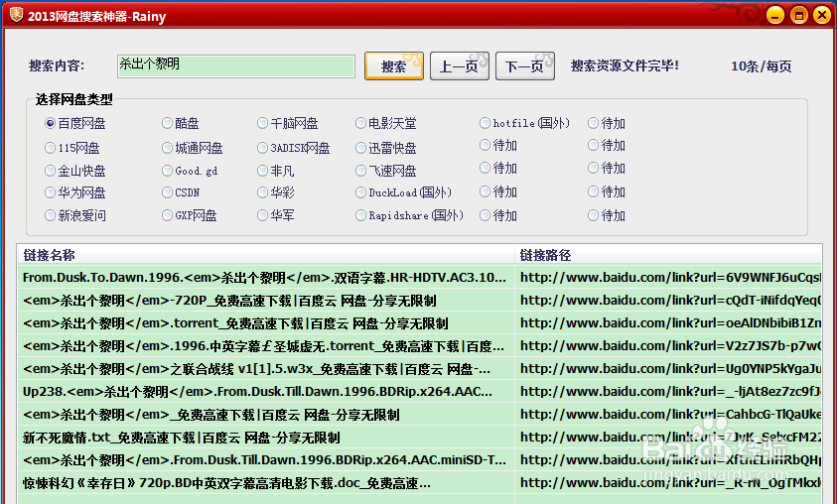Screen dimensions: 837x504
Task: Click link URL starting url=oeAlDNbibiB1Zn
Action: (670, 323)
